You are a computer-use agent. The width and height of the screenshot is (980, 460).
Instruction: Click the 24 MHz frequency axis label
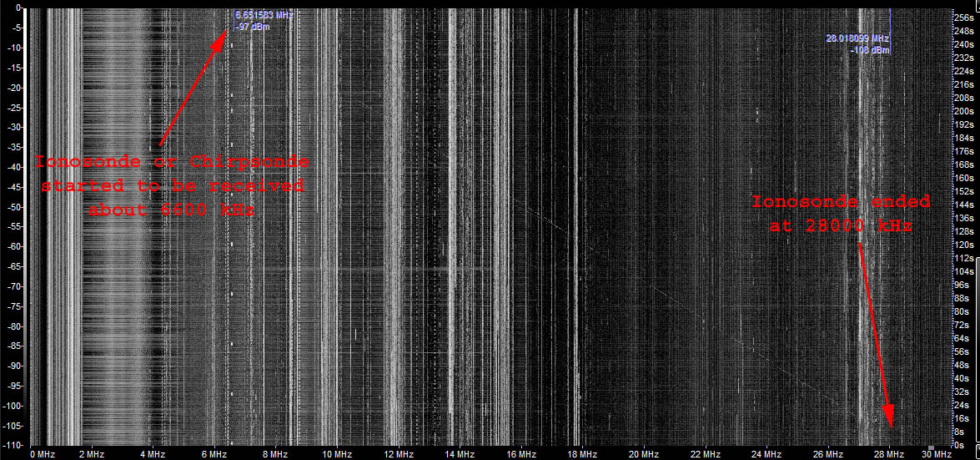tap(766, 454)
